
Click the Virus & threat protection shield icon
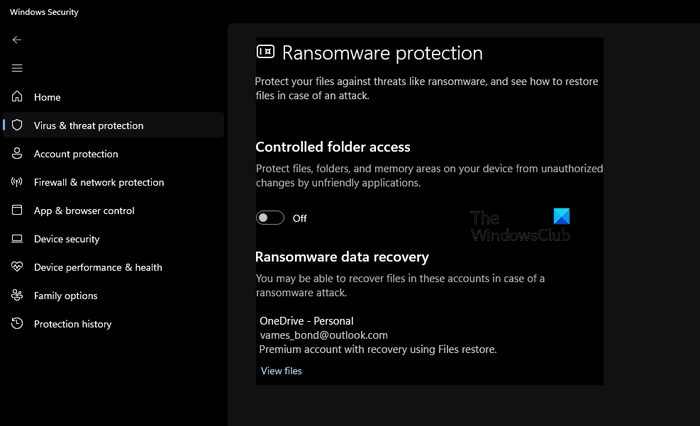click(x=17, y=126)
